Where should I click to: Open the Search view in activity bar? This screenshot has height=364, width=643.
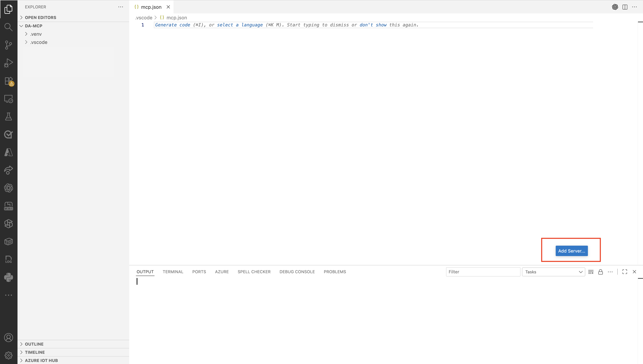coord(9,27)
